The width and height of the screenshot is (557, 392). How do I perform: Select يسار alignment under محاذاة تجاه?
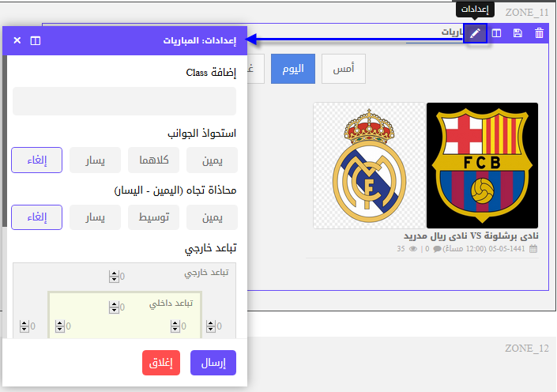pyautogui.click(x=95, y=217)
